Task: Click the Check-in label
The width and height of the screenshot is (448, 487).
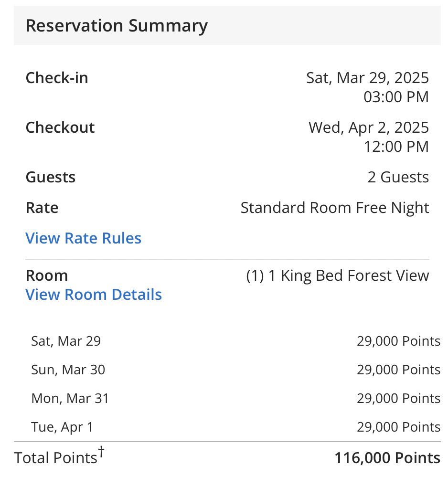Action: click(x=57, y=77)
